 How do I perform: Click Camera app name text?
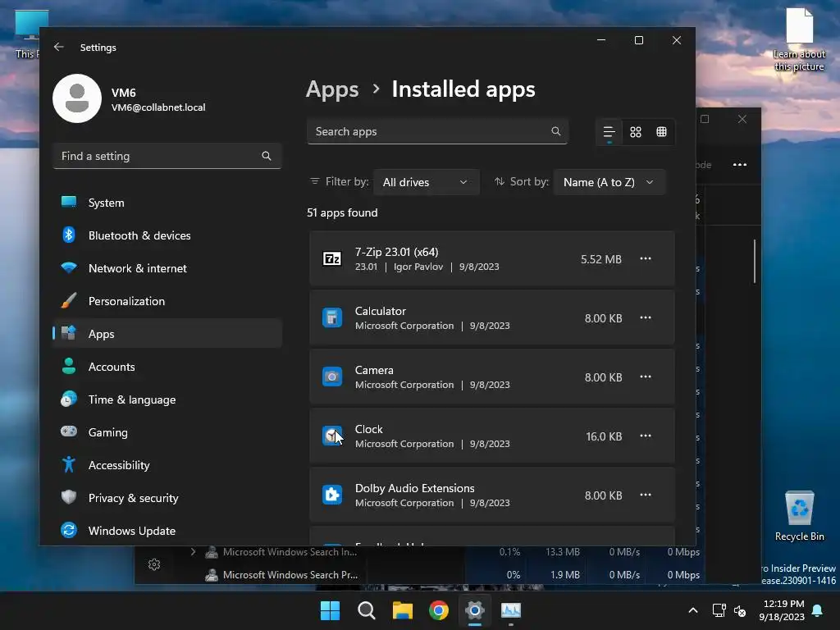(x=374, y=370)
